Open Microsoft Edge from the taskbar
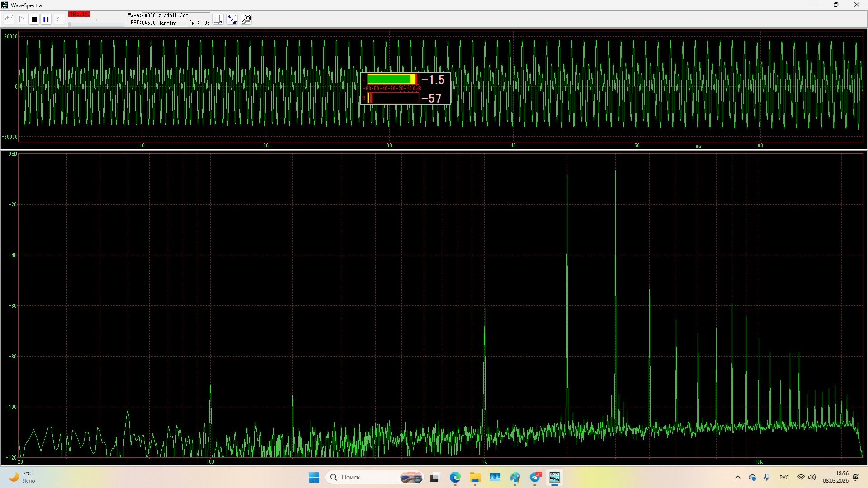The height and width of the screenshot is (488, 868). (x=455, y=477)
